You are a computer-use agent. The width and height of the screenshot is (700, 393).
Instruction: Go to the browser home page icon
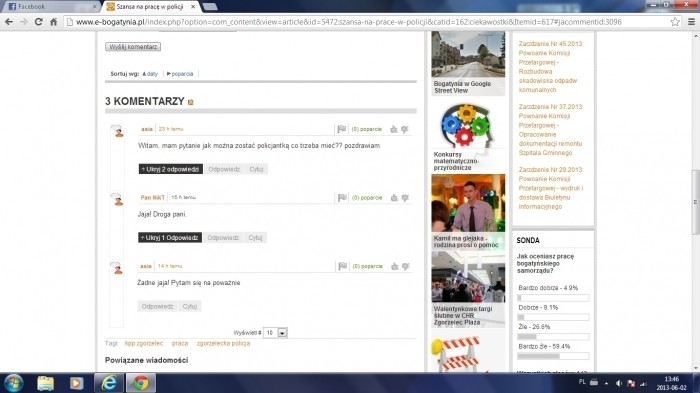coord(53,21)
